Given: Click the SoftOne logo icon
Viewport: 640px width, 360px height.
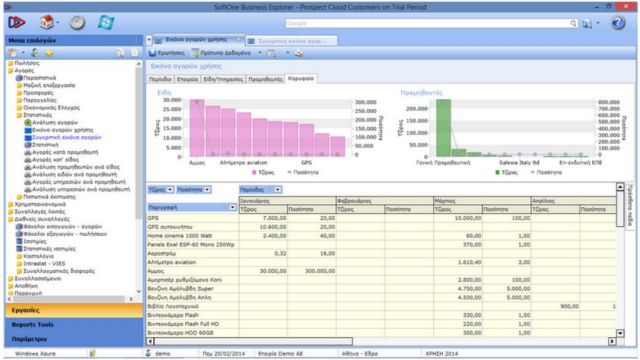Looking at the screenshot, I should pyautogui.click(x=17, y=22).
